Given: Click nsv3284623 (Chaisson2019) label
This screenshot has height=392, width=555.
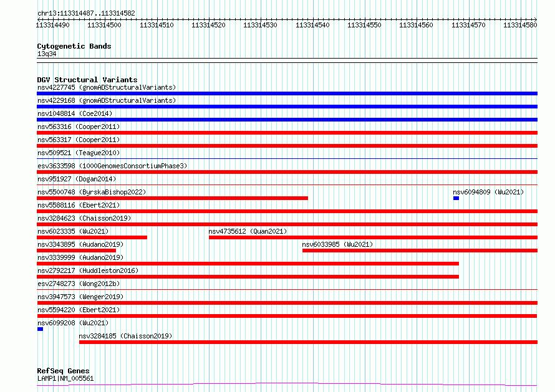Looking at the screenshot, I should pos(84,218).
